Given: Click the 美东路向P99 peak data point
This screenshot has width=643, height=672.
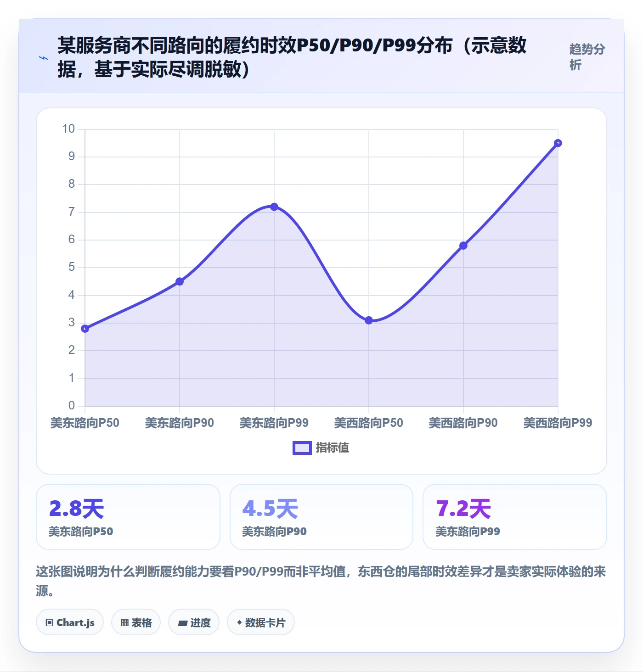Looking at the screenshot, I should coord(274,207).
